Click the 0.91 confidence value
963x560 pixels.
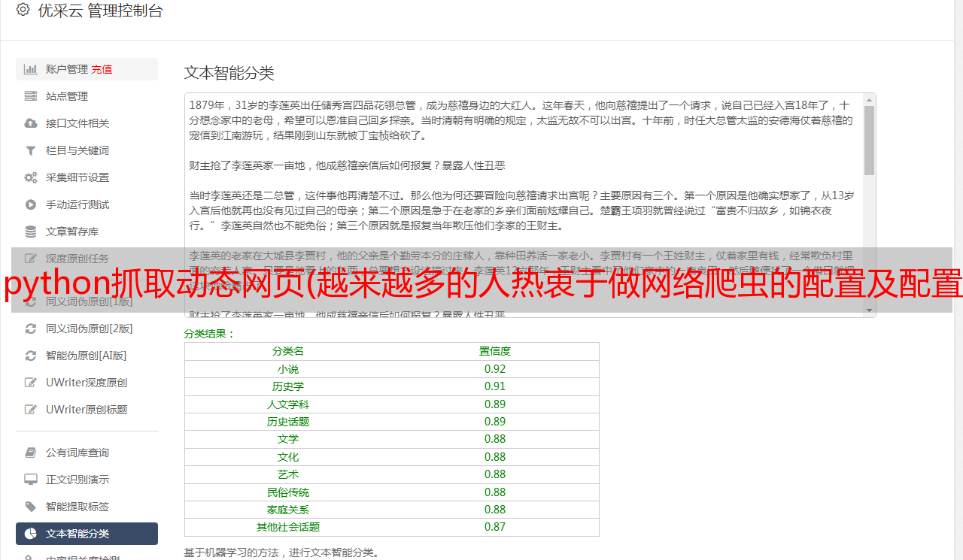[495, 386]
